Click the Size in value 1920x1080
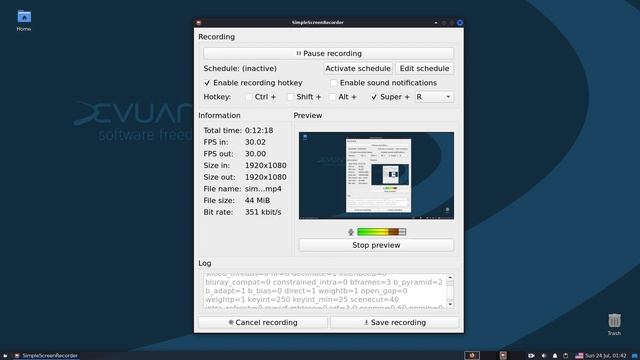 click(x=266, y=166)
